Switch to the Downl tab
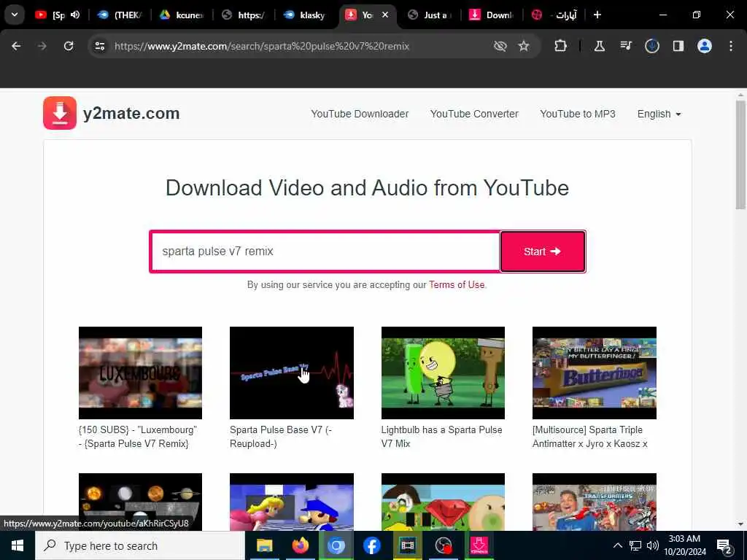This screenshot has height=560, width=747. 492,15
